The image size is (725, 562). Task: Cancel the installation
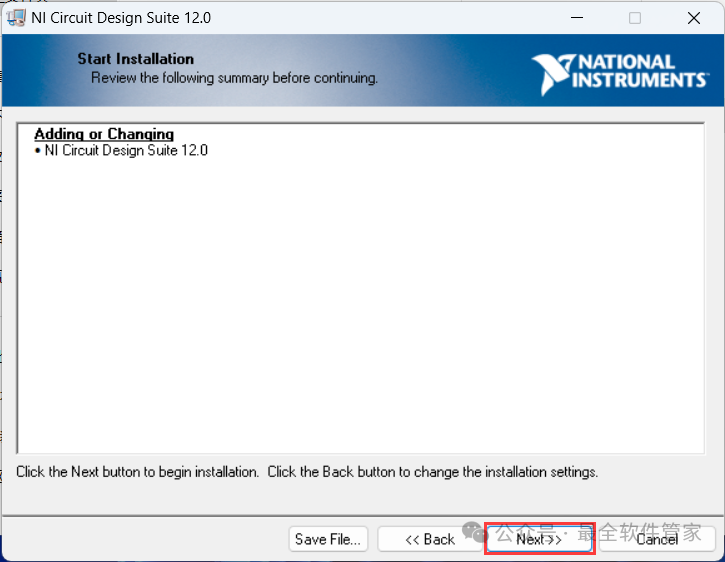(x=657, y=539)
